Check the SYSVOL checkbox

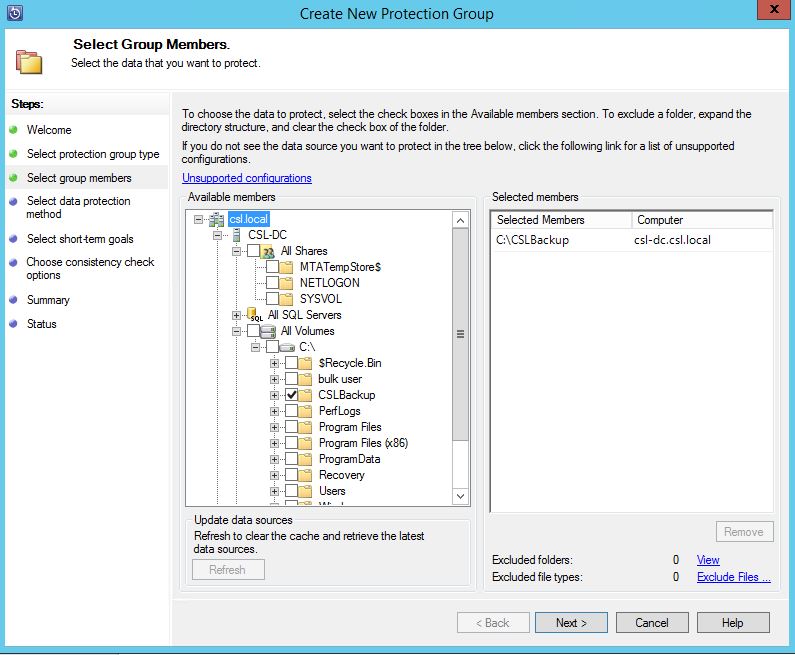pos(272,299)
